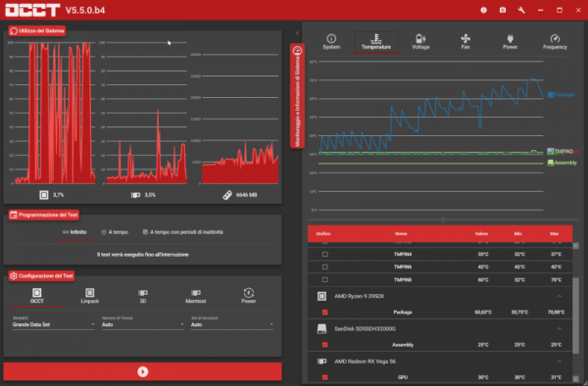This screenshot has height=386, width=588.
Task: Check the TMPIN4 graph checkbox
Action: (x=324, y=254)
